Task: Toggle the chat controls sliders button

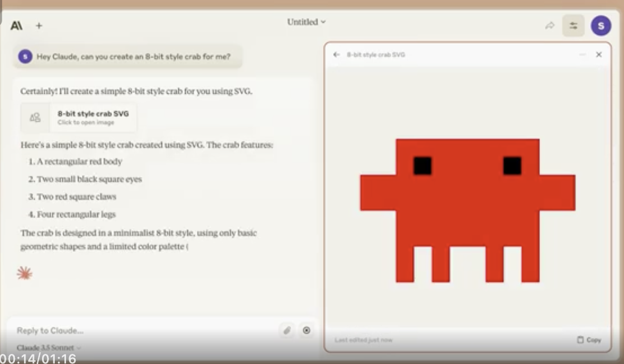Action: (573, 26)
